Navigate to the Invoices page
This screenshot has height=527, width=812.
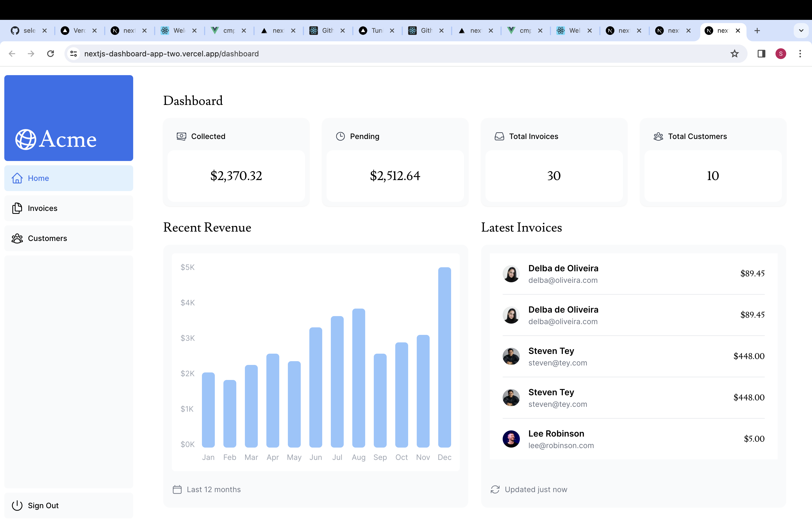point(68,208)
